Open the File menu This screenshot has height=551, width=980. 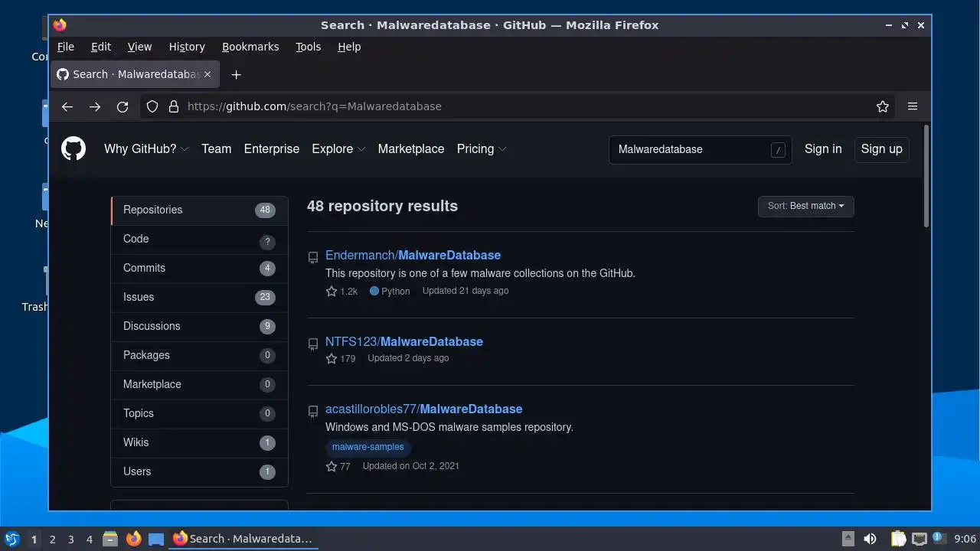click(66, 47)
